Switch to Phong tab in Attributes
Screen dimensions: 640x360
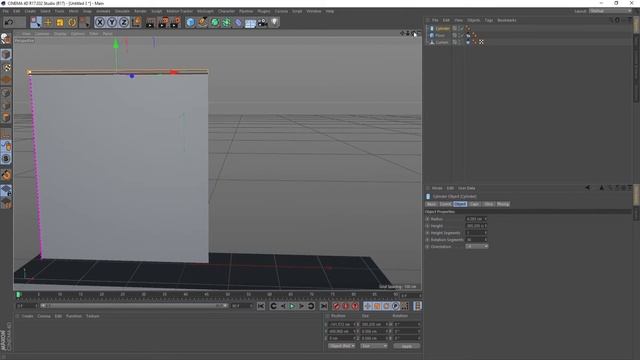point(503,204)
